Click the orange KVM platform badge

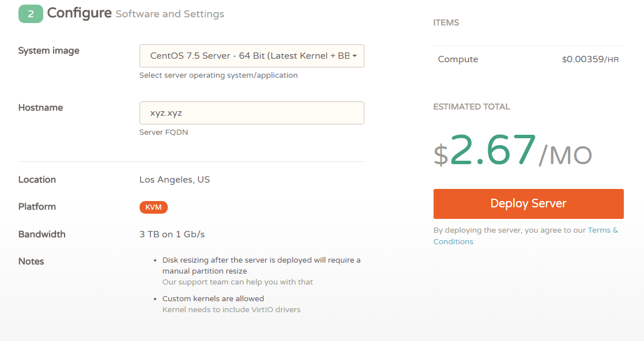pyautogui.click(x=153, y=207)
